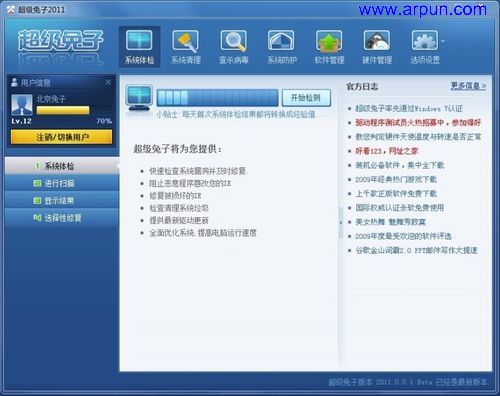Open the 系统体检 toolbar module

coord(139,47)
